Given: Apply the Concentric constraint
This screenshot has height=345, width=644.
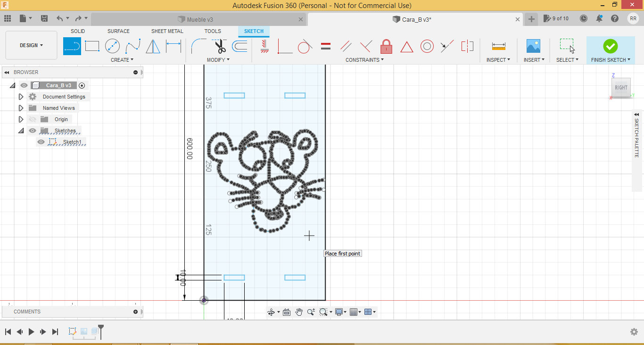Looking at the screenshot, I should pos(427,46).
